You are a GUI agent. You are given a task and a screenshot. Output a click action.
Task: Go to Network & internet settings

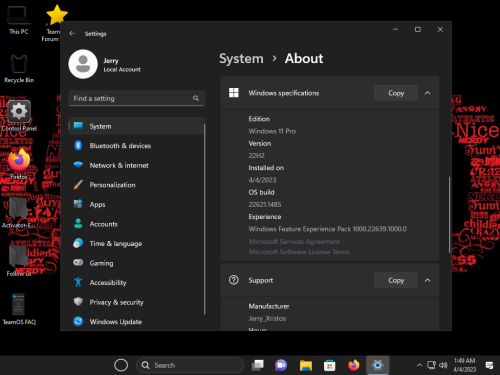click(136, 165)
